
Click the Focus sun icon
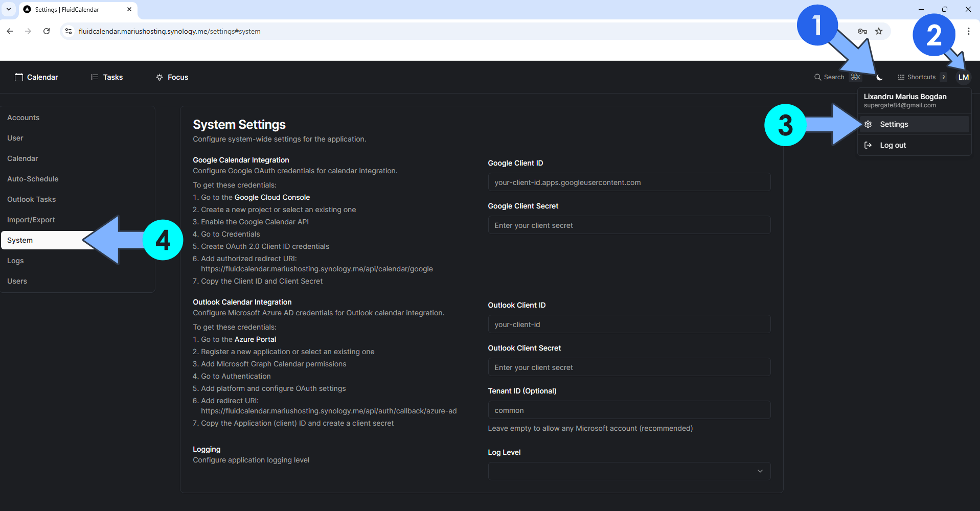coord(159,77)
